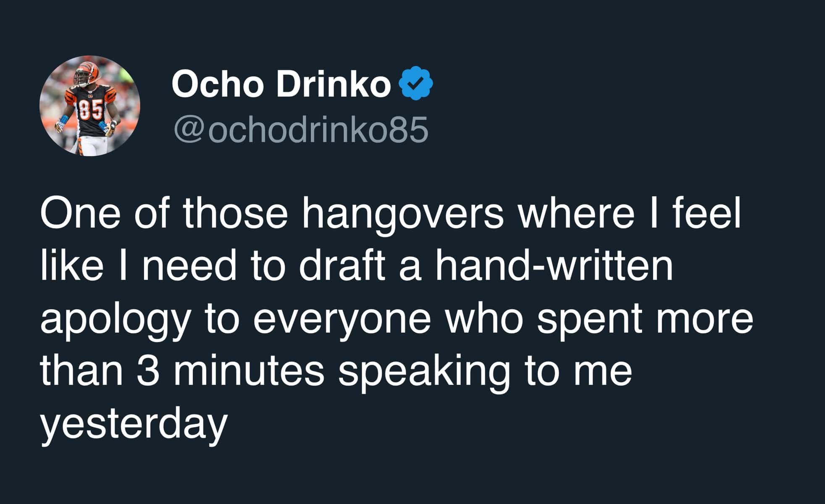The width and height of the screenshot is (825, 504).
Task: Click the word "Drinko" in the display name
Action: [334, 84]
